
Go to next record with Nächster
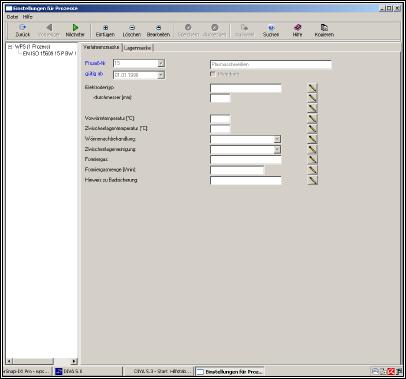click(x=75, y=30)
